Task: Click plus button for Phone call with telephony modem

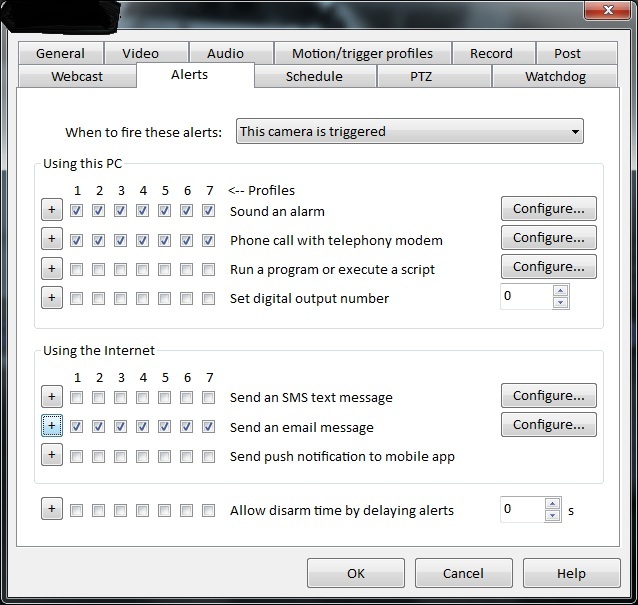Action: (x=51, y=240)
